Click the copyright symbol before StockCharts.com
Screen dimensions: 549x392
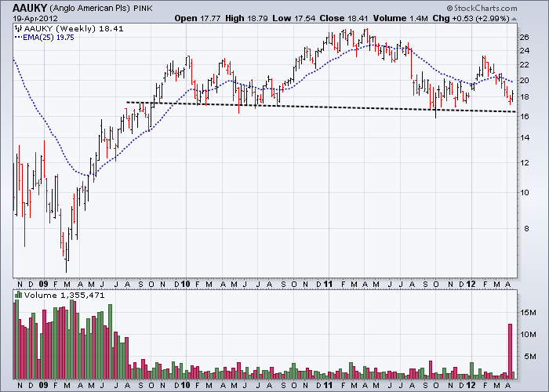[x=449, y=9]
